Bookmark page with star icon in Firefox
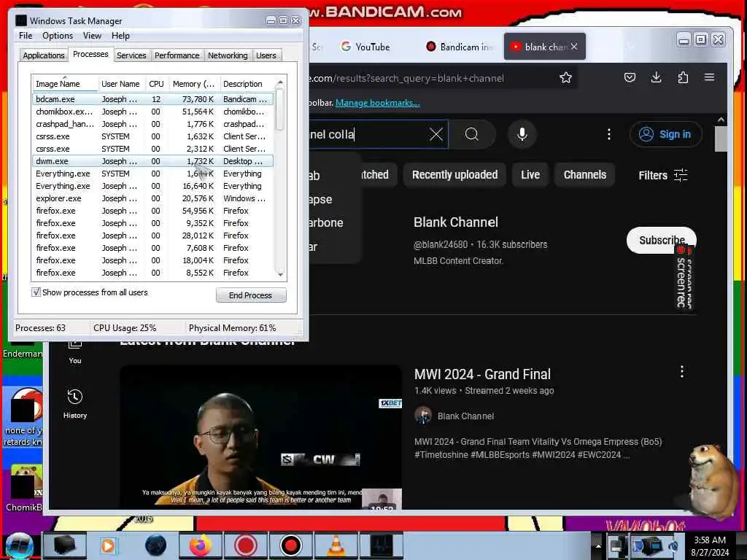Image resolution: width=747 pixels, height=560 pixels. (x=565, y=77)
